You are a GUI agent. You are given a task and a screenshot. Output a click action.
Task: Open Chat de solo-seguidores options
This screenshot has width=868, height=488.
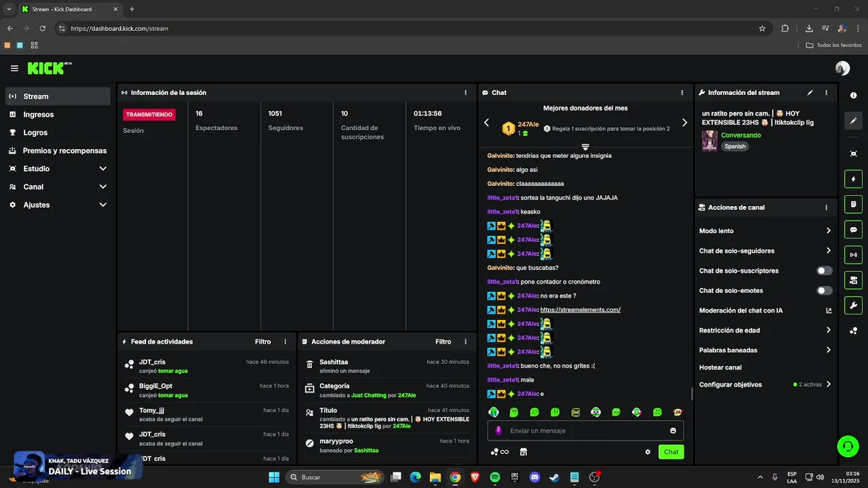[x=766, y=251]
